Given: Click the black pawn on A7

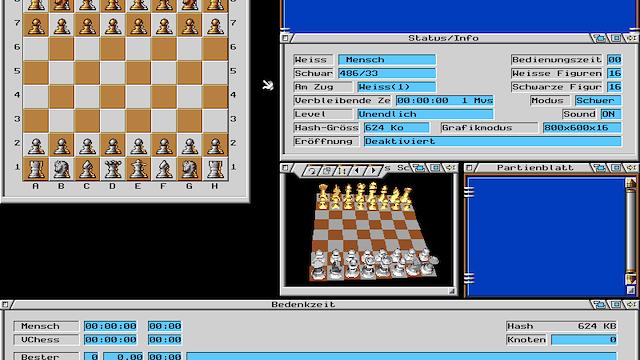Looking at the screenshot, I should (x=36, y=25).
